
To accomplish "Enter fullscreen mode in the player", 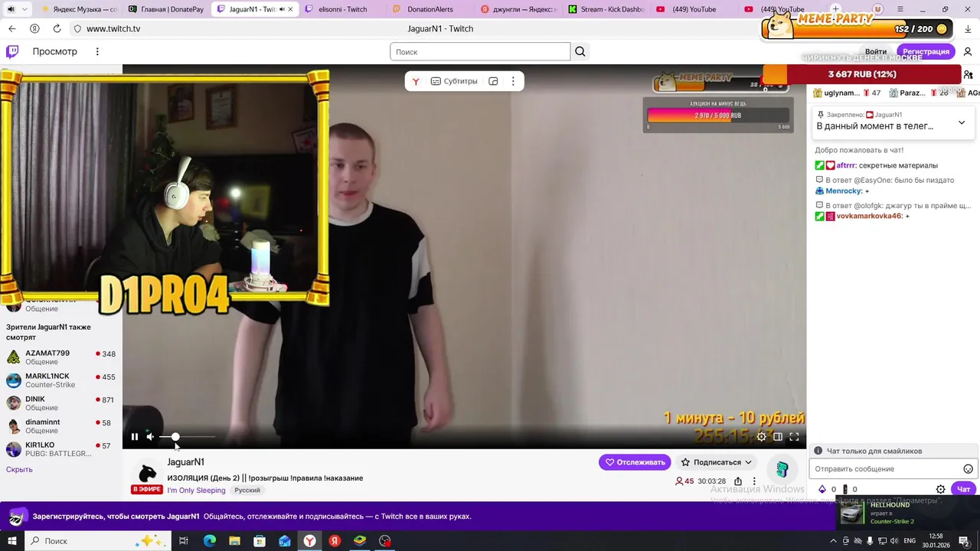I will pyautogui.click(x=794, y=437).
